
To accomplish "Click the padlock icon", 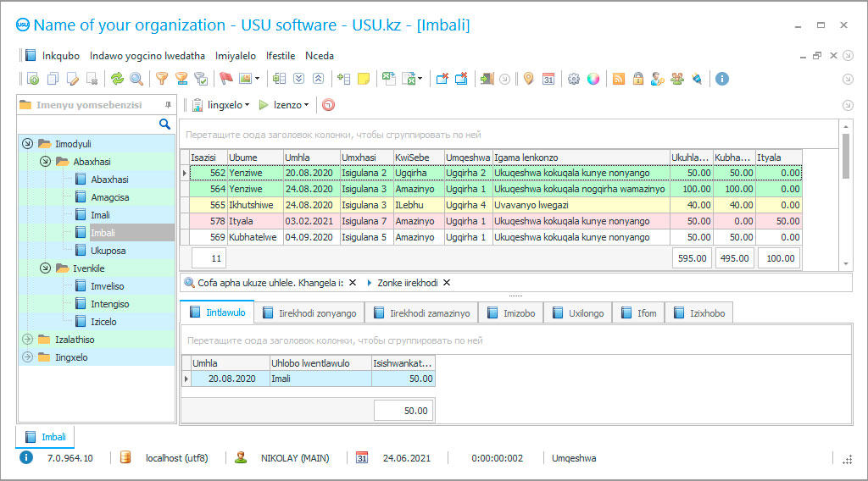I will coord(638,79).
